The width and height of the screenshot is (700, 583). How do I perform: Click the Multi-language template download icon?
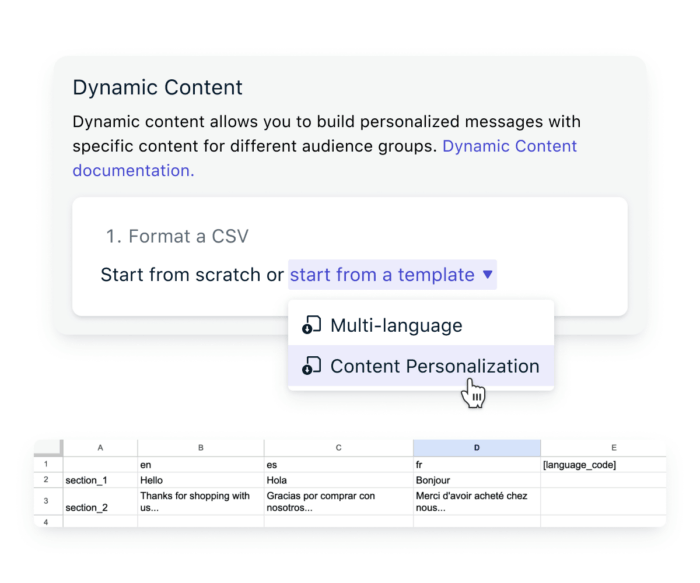point(312,325)
